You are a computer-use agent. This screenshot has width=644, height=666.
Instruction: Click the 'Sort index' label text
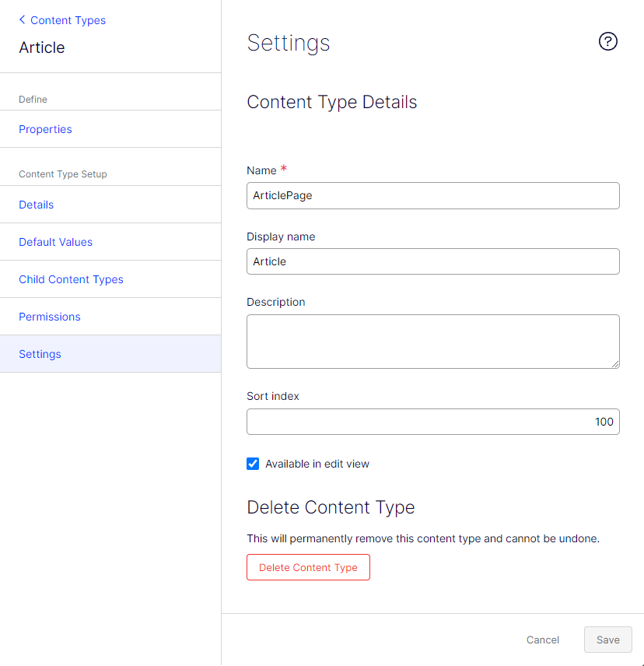coord(273,396)
